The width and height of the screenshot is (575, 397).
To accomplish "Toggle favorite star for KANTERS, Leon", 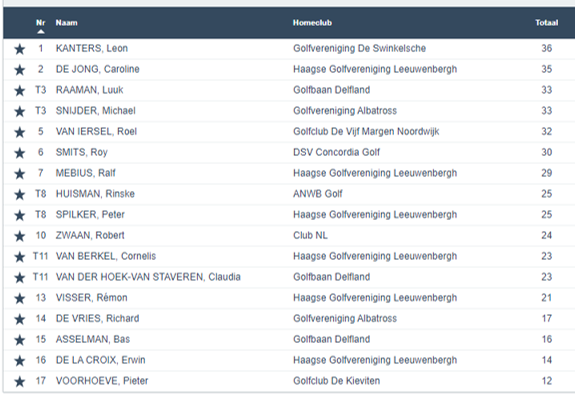I will [x=20, y=49].
